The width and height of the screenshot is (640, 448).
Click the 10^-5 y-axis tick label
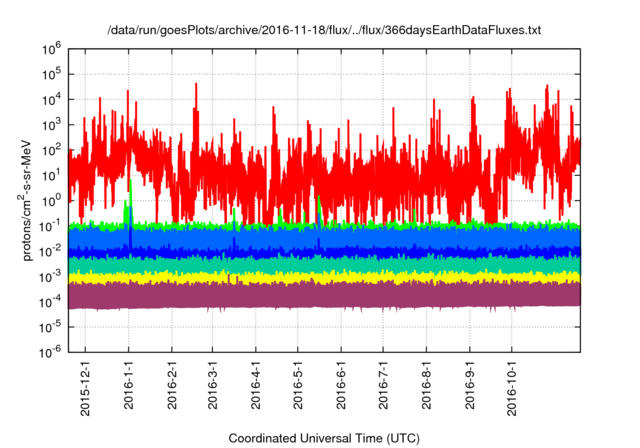pyautogui.click(x=50, y=327)
